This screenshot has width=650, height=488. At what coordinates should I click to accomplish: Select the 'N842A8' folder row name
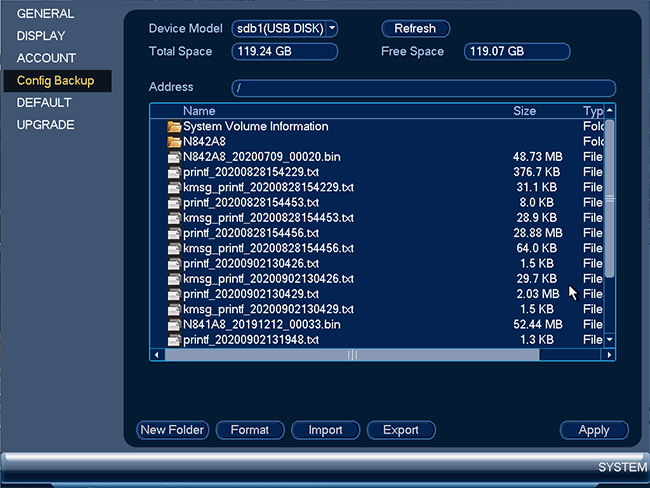pyautogui.click(x=204, y=142)
